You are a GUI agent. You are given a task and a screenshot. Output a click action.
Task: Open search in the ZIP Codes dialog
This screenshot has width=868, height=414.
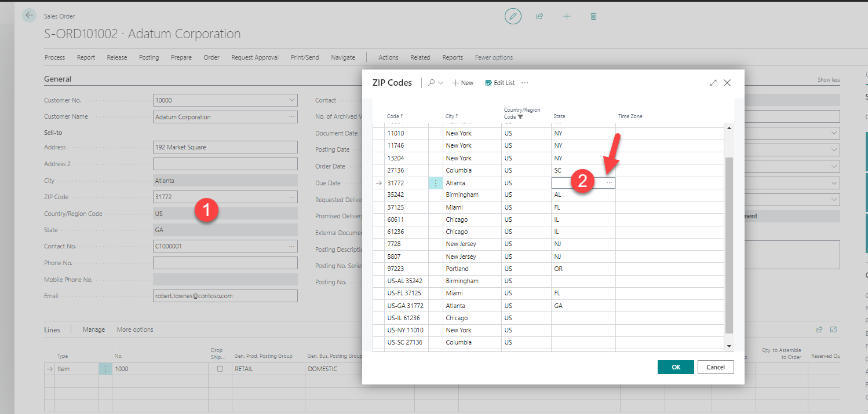(431, 82)
